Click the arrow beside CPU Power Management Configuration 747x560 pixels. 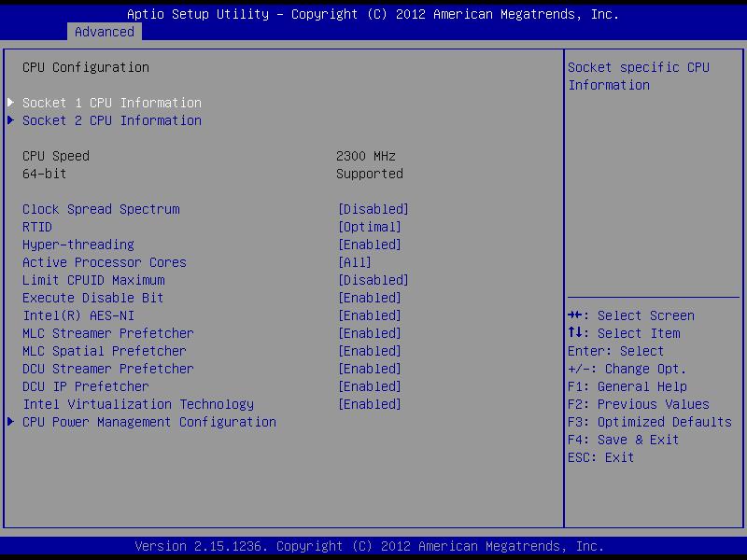coord(11,422)
